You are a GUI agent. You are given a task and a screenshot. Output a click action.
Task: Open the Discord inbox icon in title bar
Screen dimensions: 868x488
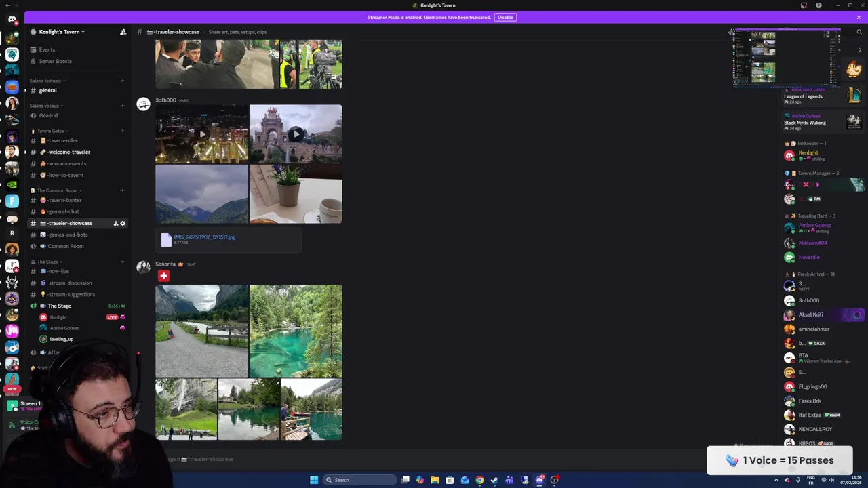(x=804, y=5)
